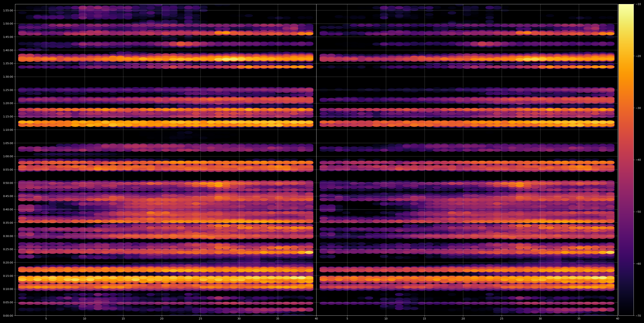Click the 1:30:00 y-axis label
The height and width of the screenshot is (323, 644).
tap(8, 77)
